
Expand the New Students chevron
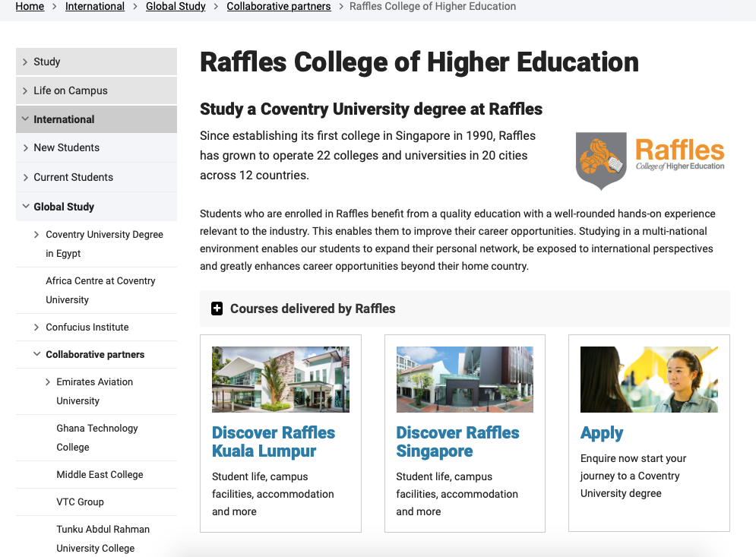point(25,147)
